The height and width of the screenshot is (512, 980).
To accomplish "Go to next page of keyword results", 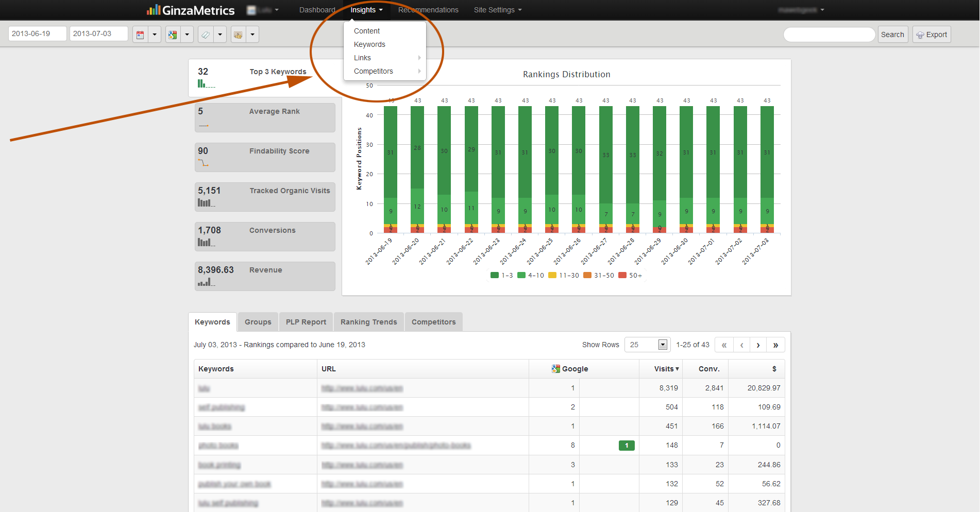I will point(758,345).
